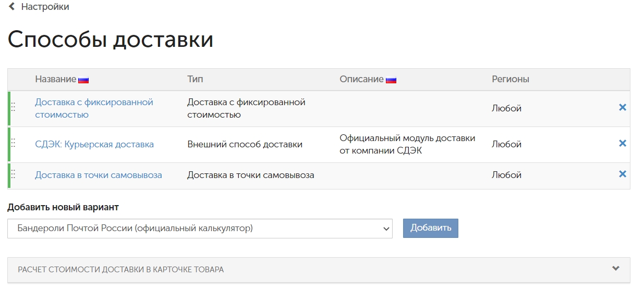Screen dimensions: 644x291
Task: Click chevron on РАСЧЕТ СТОИМОСТИ ДОСТАВКИ panel
Action: 616,269
